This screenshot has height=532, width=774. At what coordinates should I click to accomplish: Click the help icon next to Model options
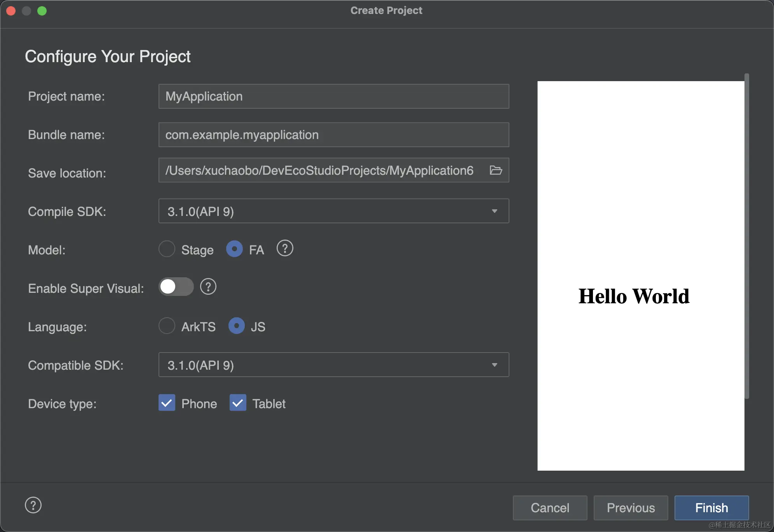(x=285, y=248)
